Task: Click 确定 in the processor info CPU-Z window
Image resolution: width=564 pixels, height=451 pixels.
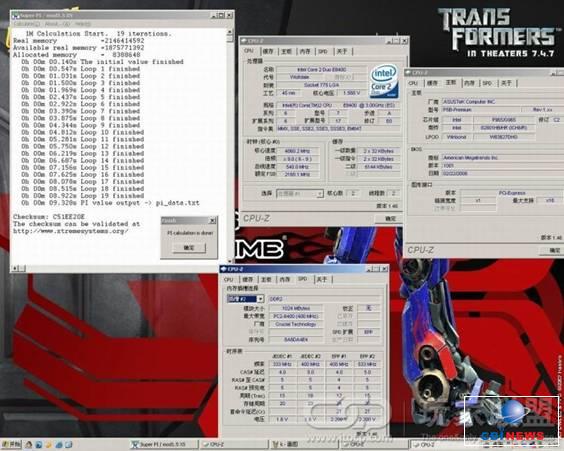Action: point(389,218)
